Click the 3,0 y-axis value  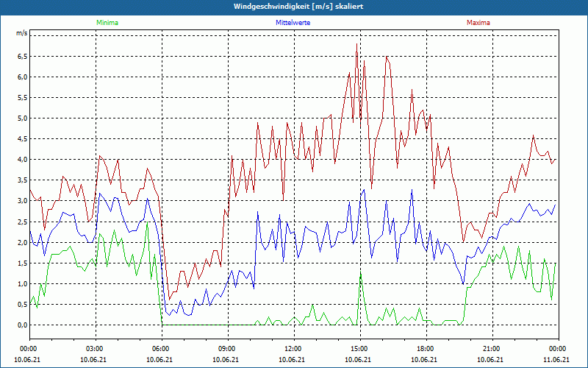pyautogui.click(x=22, y=201)
